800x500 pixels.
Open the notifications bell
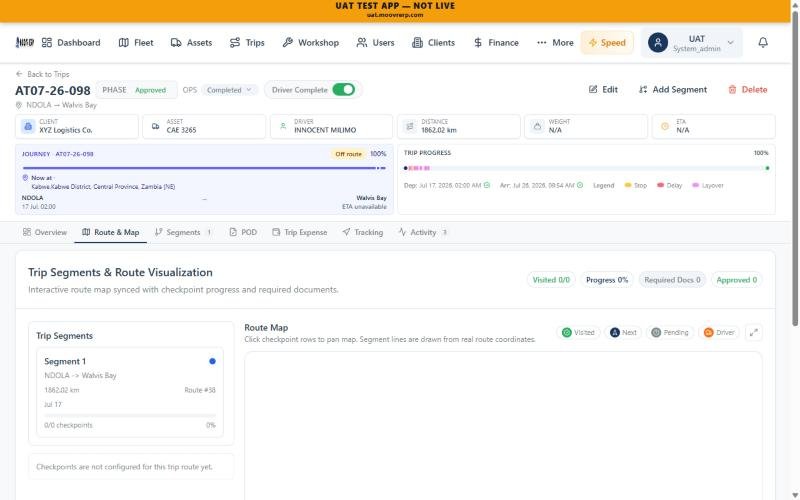(x=763, y=42)
